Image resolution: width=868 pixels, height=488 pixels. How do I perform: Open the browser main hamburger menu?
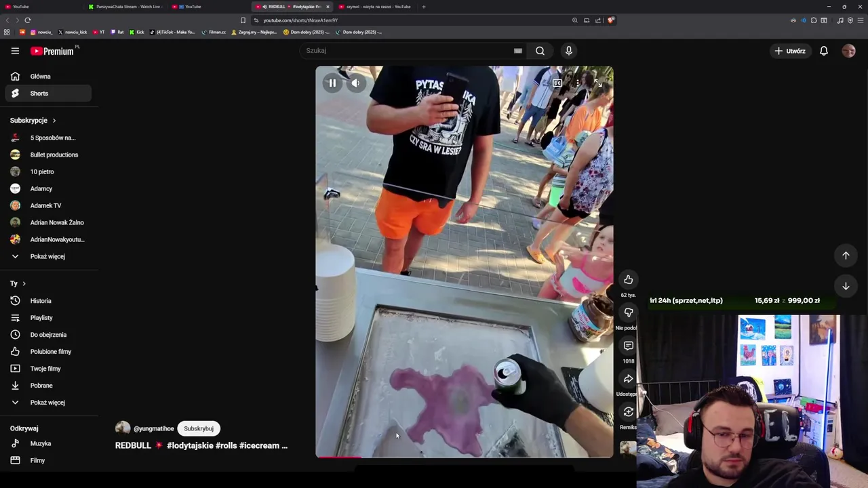(861, 20)
